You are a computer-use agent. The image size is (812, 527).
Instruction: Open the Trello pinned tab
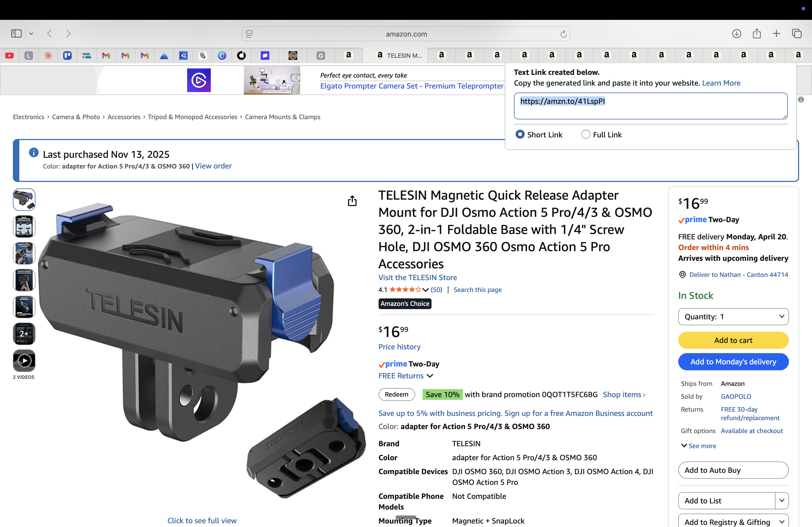(67, 55)
